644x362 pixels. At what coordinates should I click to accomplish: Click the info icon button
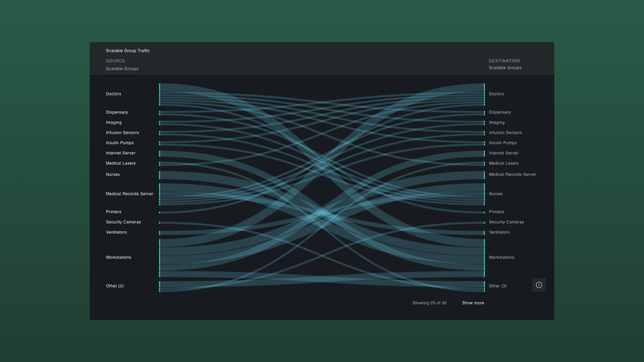tap(539, 285)
